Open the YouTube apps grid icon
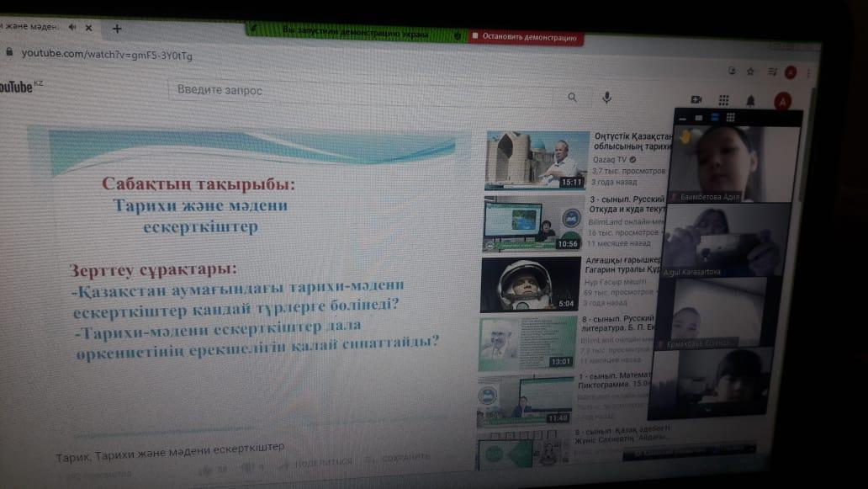The height and width of the screenshot is (489, 868). click(x=723, y=100)
